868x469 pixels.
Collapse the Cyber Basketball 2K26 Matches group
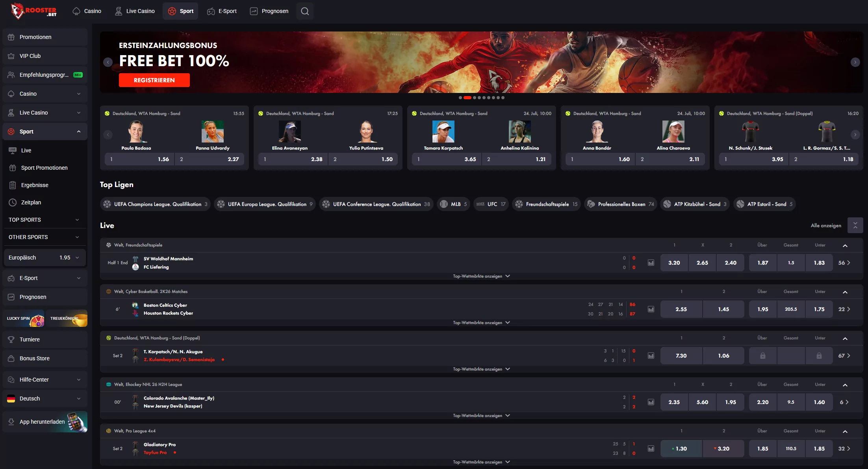845,292
